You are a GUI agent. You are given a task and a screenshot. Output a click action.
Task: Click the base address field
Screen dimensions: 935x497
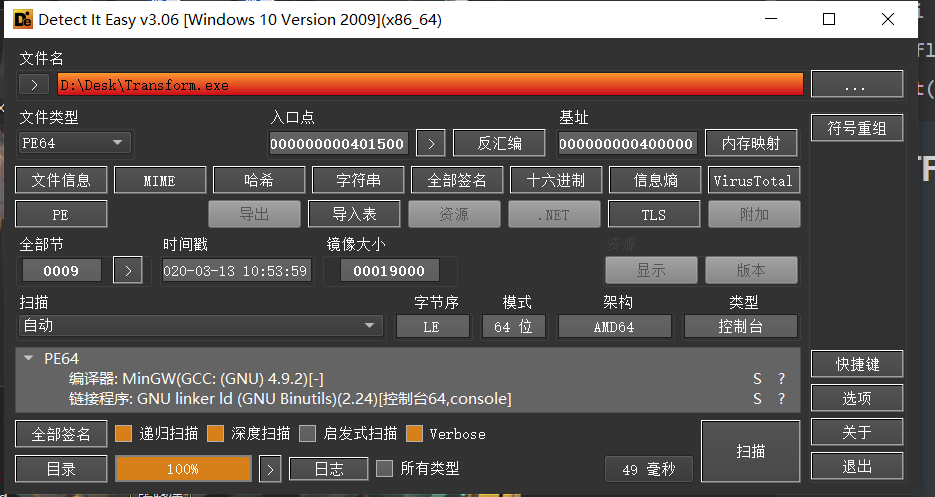coord(626,144)
